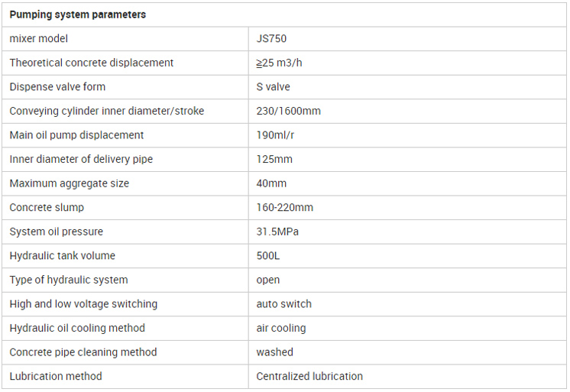Click the '40mm' aggregate size value
This screenshot has width=570, height=392.
272,183
